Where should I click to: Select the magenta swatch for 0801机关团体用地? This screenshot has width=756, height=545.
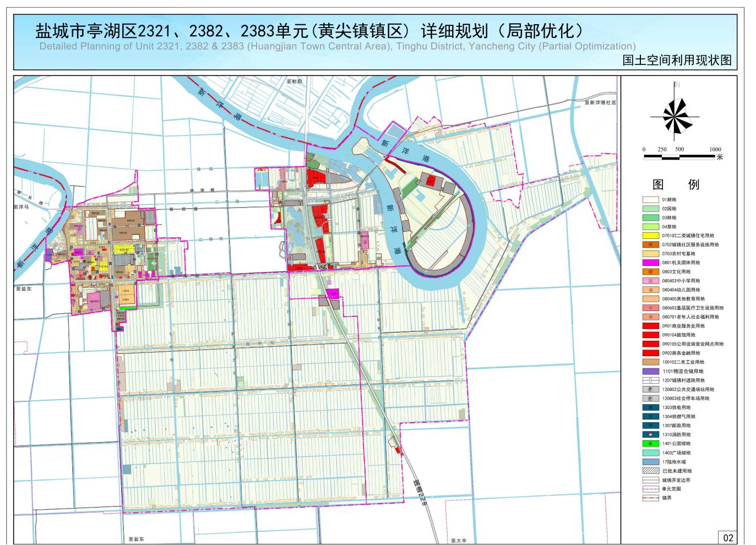click(x=650, y=263)
